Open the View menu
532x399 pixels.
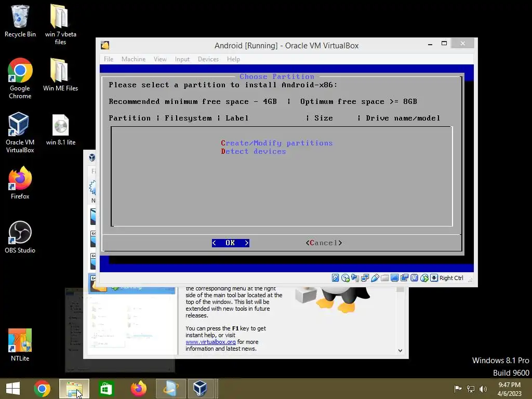click(x=160, y=59)
